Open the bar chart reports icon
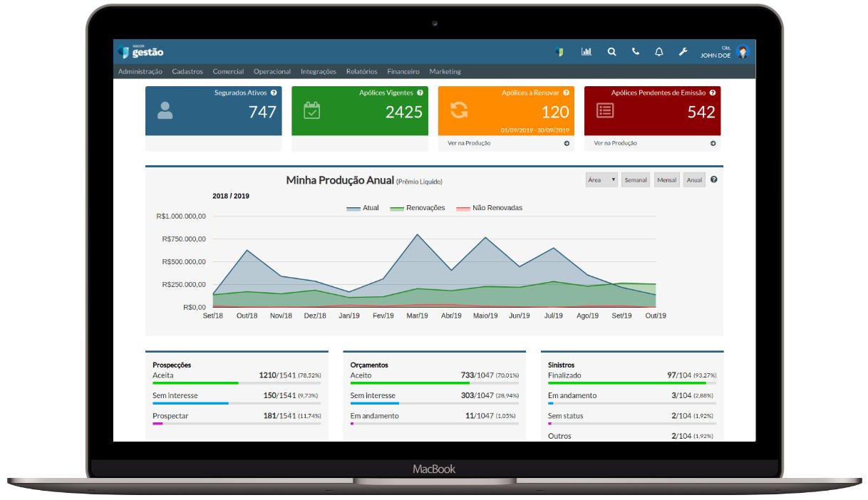This screenshot has width=868, height=500. pyautogui.click(x=587, y=52)
